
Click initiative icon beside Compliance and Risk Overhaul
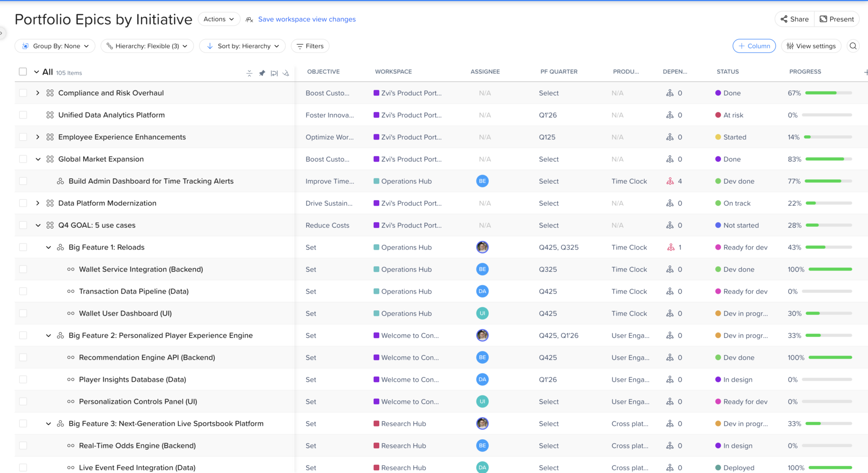[x=50, y=93]
